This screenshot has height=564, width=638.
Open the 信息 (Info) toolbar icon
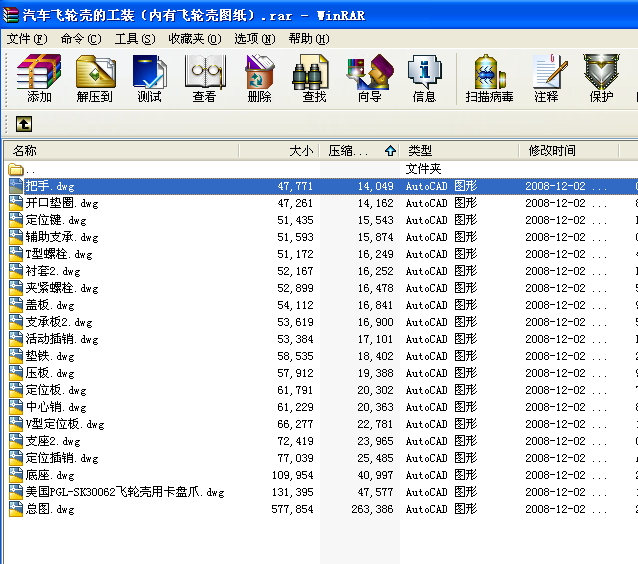pyautogui.click(x=424, y=79)
